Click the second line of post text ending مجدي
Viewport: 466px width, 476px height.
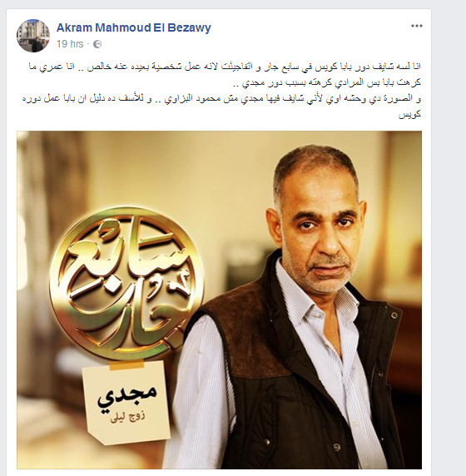[331, 82]
